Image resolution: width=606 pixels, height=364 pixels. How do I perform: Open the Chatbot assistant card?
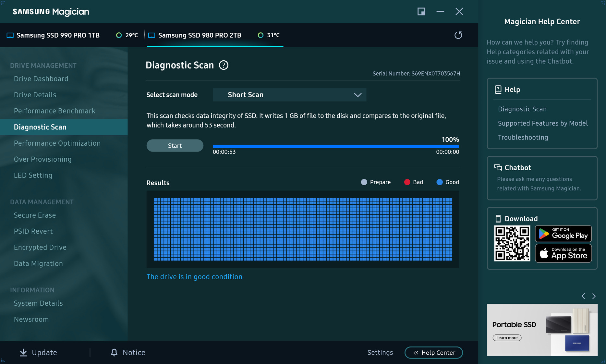(542, 178)
